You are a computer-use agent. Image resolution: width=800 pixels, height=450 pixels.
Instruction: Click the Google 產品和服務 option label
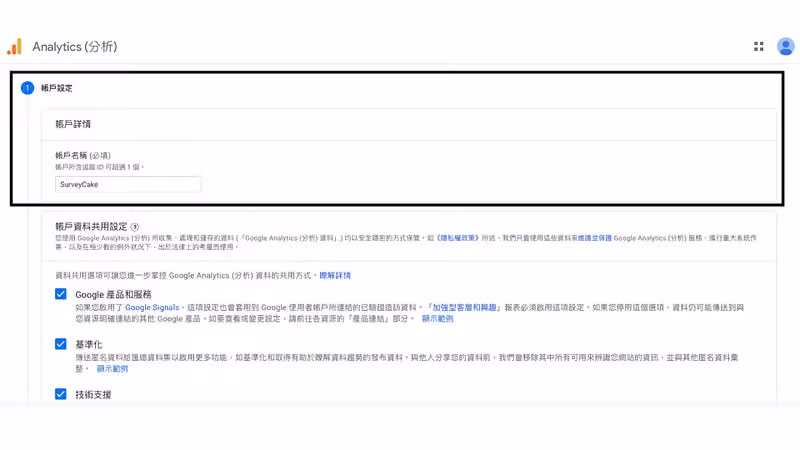[x=113, y=294]
